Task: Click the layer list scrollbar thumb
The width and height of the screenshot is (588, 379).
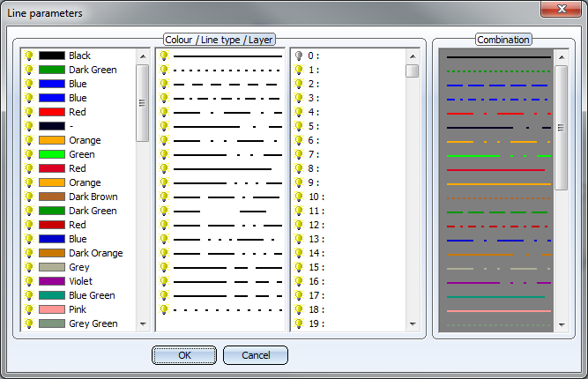Action: pos(413,71)
